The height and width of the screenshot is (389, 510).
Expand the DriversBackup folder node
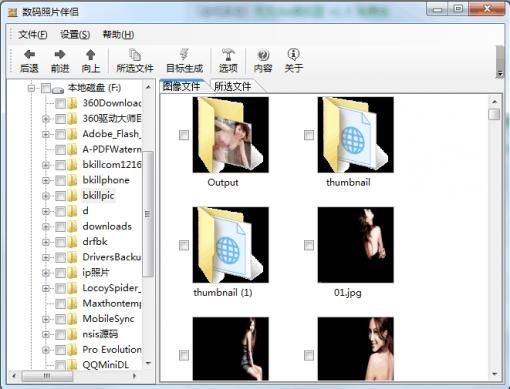coord(46,257)
